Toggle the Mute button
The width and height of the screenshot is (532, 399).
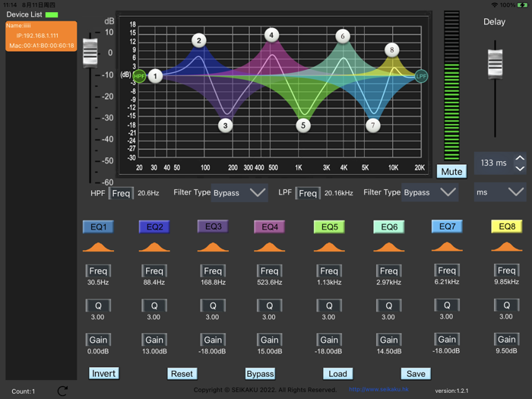coord(451,172)
